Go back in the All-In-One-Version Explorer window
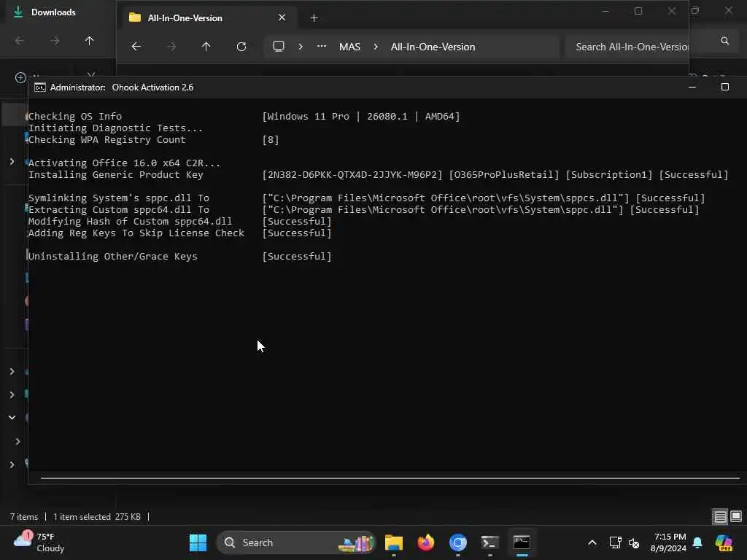 pos(136,47)
